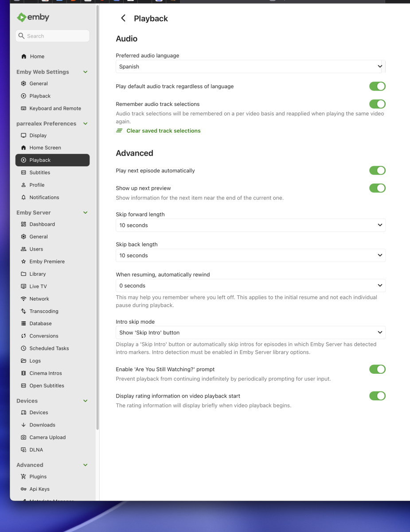Turn off 'Are You Still Watching?' prompt

[377, 369]
